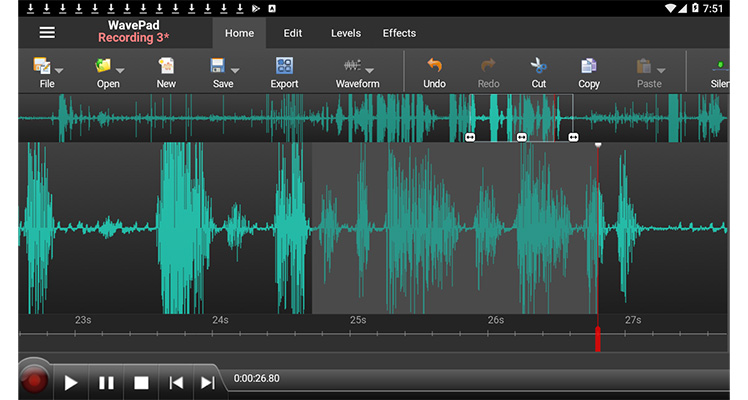Expand the Save dropdown arrow
Image resolution: width=748 pixels, height=400 pixels.
tap(235, 71)
